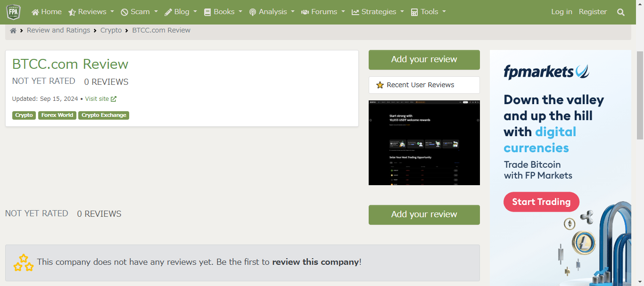Go to Home in navigation bar

click(47, 12)
